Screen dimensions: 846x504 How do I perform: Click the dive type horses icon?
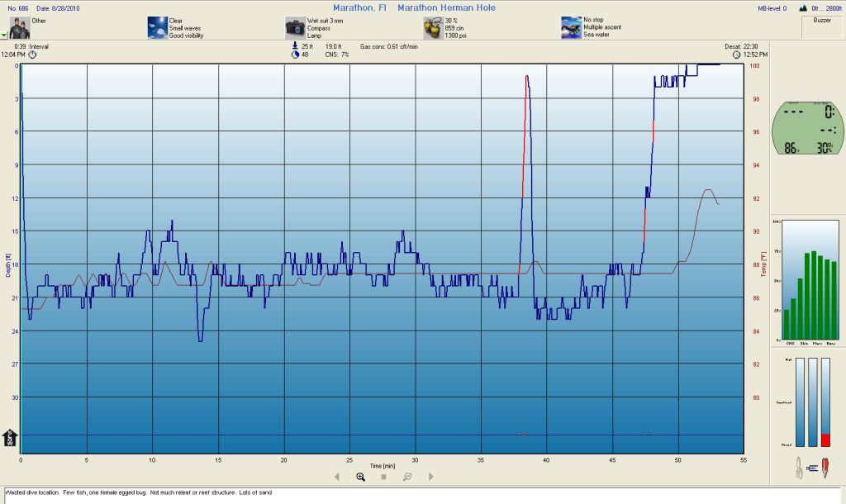pyautogui.click(x=571, y=27)
